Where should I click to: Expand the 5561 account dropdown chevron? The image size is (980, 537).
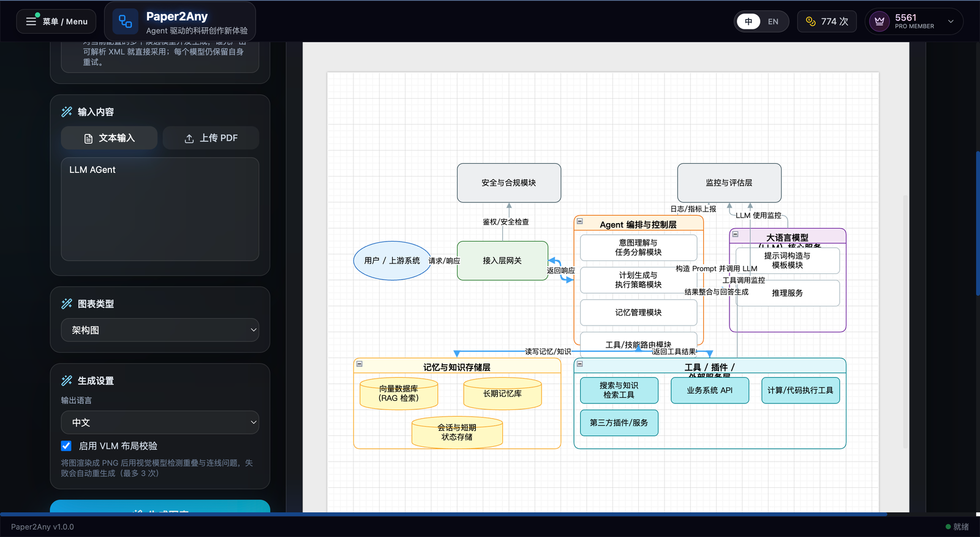coord(951,21)
